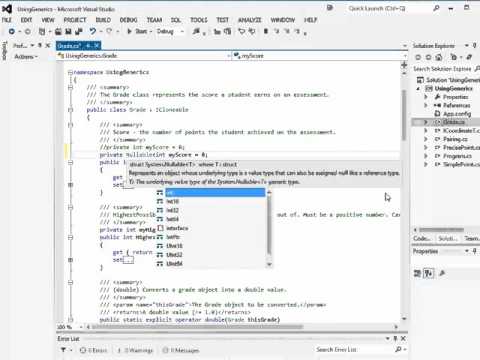Click the Solution Explorer Back icon
The image size is (480, 360).
pyautogui.click(x=418, y=57)
